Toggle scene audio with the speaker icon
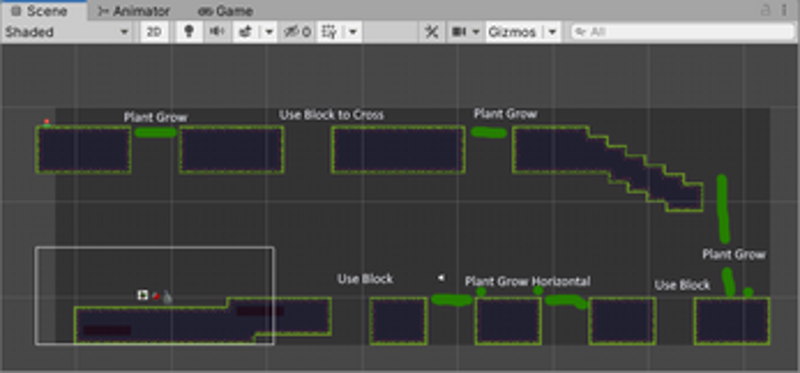Screen dimensions: 800x373 point(217,32)
